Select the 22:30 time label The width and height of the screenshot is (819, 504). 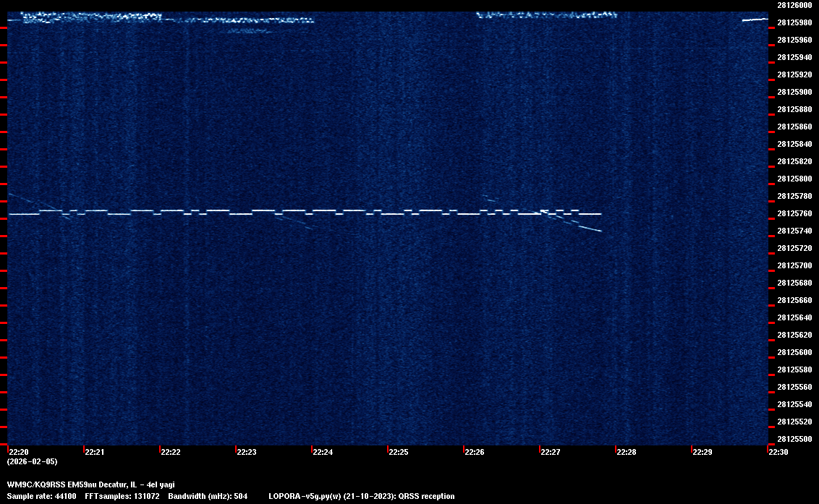[778, 453]
